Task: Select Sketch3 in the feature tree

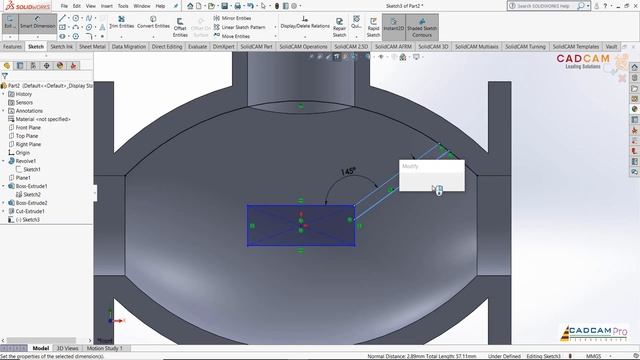Action: 28,220
